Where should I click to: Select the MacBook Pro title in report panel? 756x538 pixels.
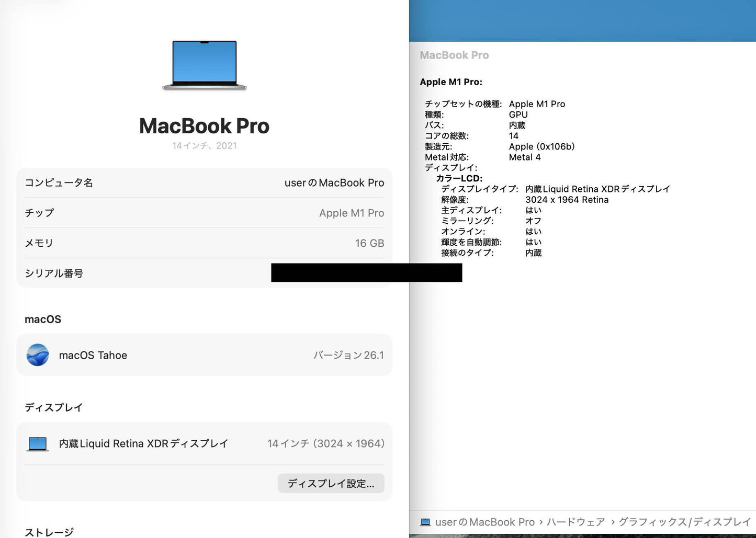tap(454, 55)
